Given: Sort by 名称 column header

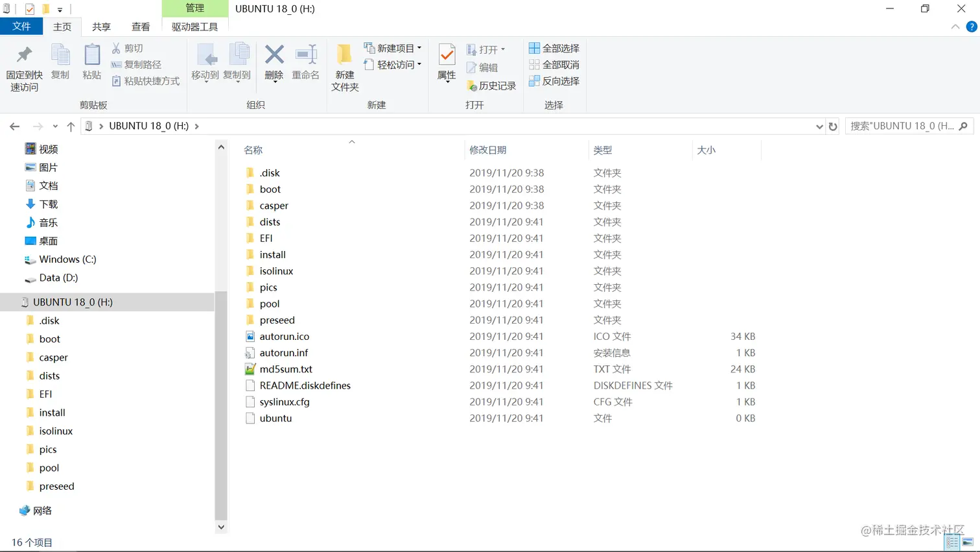Looking at the screenshot, I should pyautogui.click(x=253, y=150).
